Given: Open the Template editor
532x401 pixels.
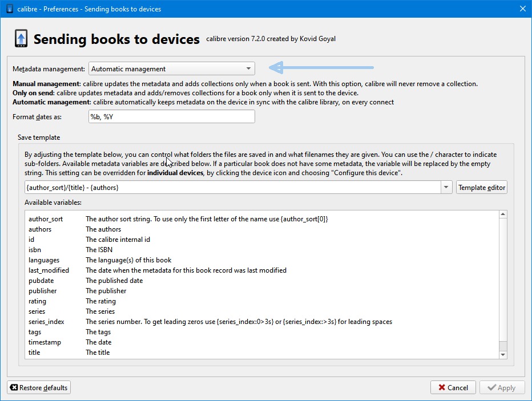Looking at the screenshot, I should click(x=481, y=188).
